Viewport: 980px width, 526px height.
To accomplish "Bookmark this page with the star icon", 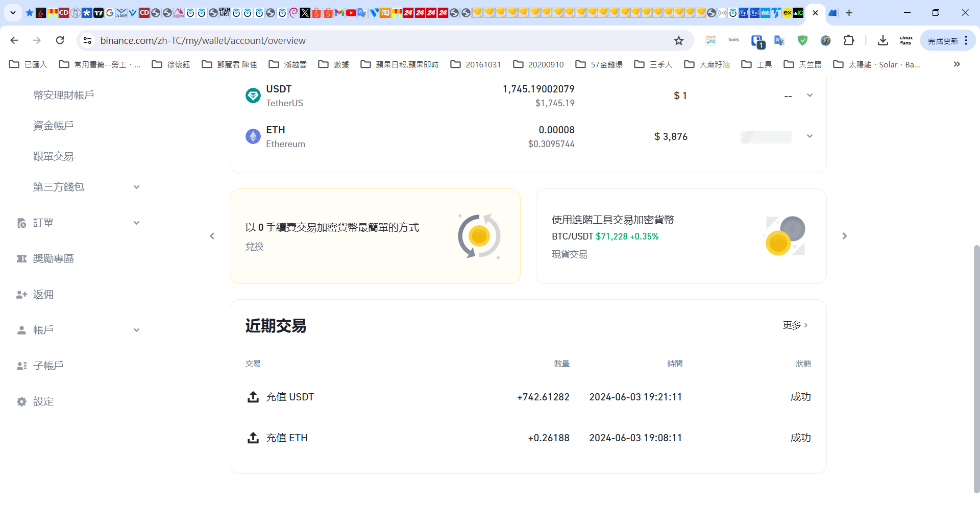I will click(678, 40).
